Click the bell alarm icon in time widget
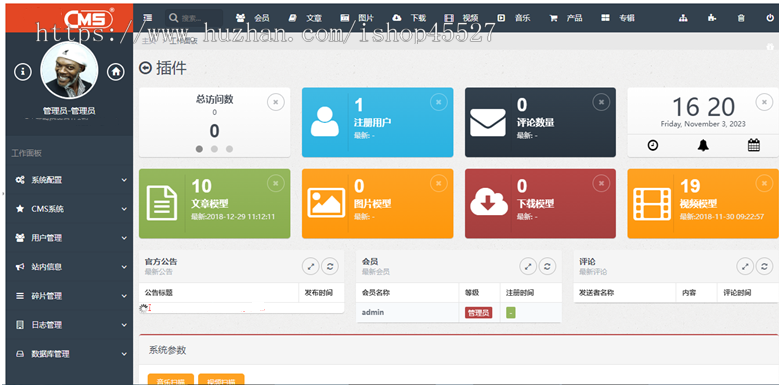The width and height of the screenshot is (781, 387). point(703,145)
